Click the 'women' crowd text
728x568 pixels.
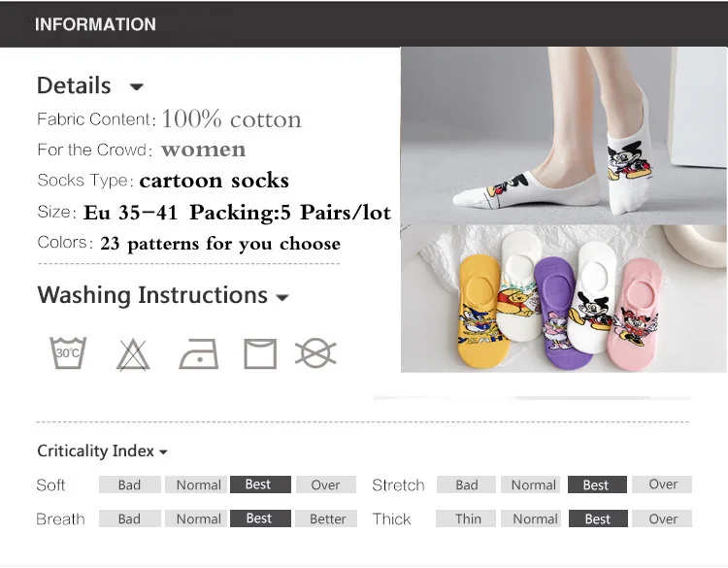(204, 150)
